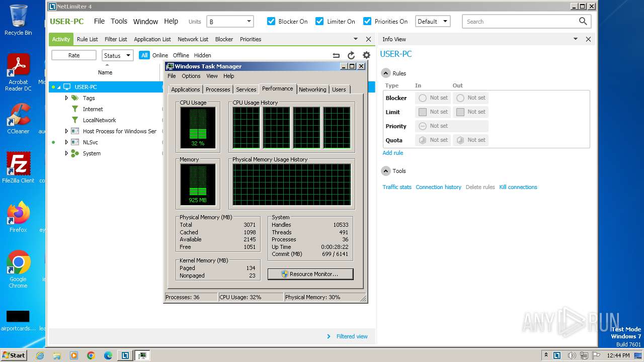Click the System process icon

click(x=75, y=153)
